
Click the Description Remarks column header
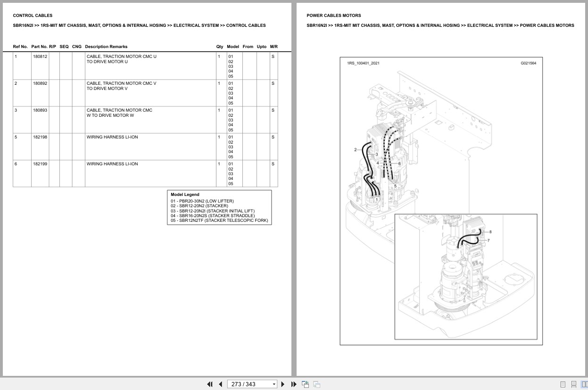[106, 47]
